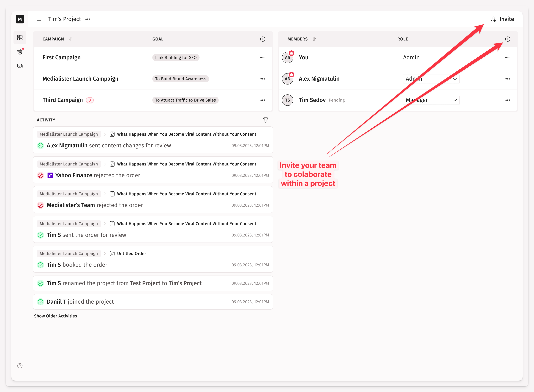Toggle sort order of Members column
The image size is (534, 392).
tap(314, 39)
